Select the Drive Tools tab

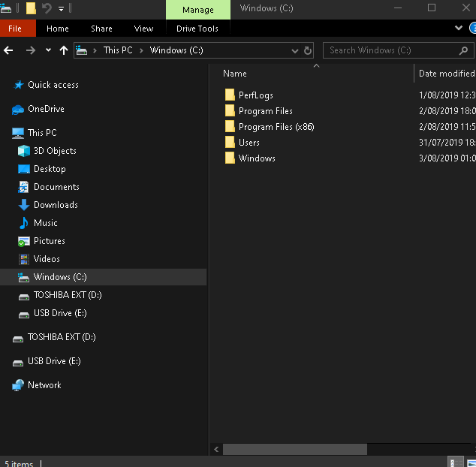(197, 29)
